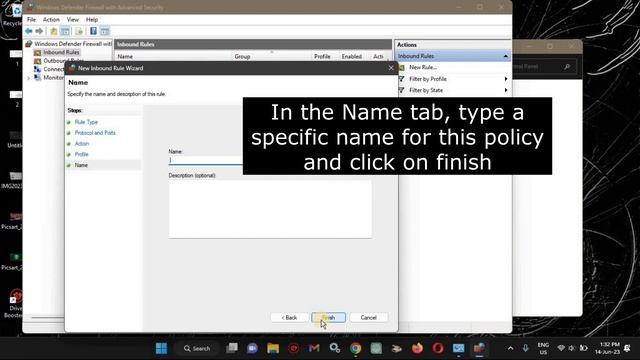Click the search field in the Control Panel window
The image size is (640, 360).
click(x=544, y=67)
